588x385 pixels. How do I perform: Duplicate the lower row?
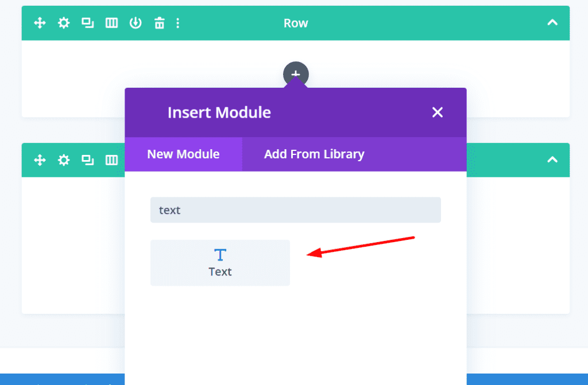pyautogui.click(x=88, y=160)
